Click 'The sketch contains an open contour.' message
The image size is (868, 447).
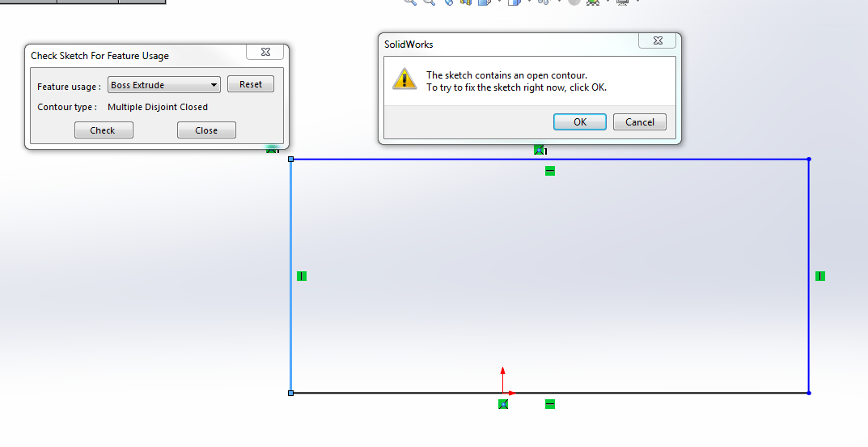(506, 75)
